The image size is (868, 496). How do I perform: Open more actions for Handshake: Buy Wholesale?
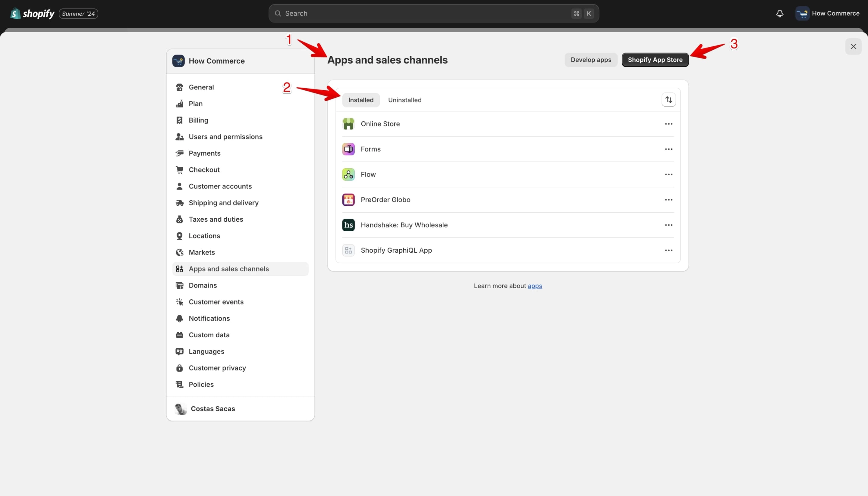tap(668, 225)
